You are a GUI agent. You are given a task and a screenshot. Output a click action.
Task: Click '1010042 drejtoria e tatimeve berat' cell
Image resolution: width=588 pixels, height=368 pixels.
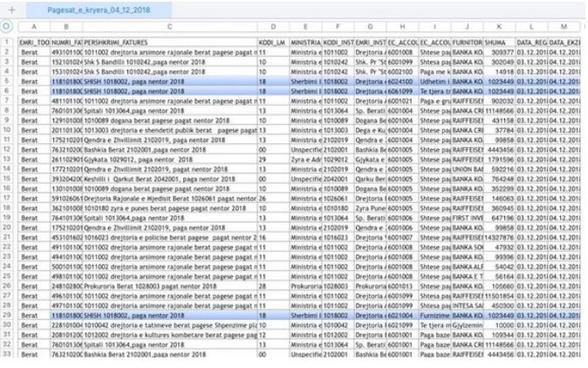click(x=169, y=325)
